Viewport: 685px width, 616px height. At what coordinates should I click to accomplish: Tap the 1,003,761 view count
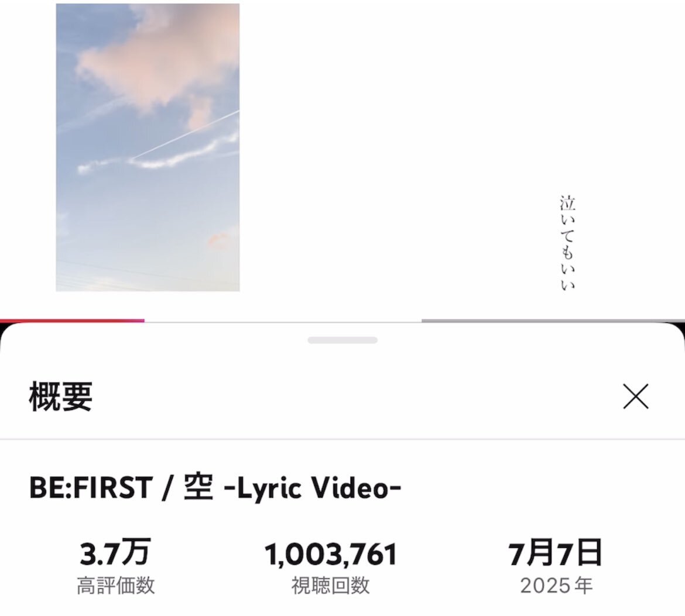pyautogui.click(x=331, y=553)
